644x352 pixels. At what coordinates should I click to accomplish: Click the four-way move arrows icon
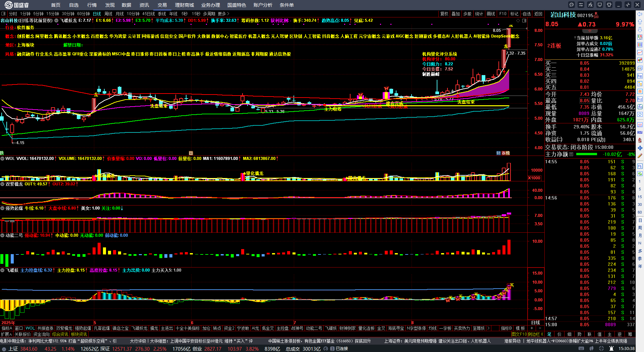pos(640,148)
